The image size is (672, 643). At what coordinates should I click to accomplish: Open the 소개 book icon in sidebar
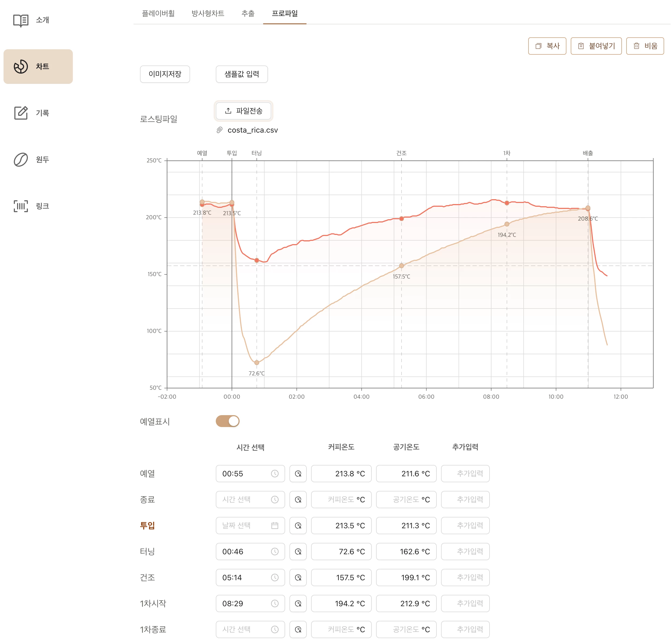(x=21, y=20)
